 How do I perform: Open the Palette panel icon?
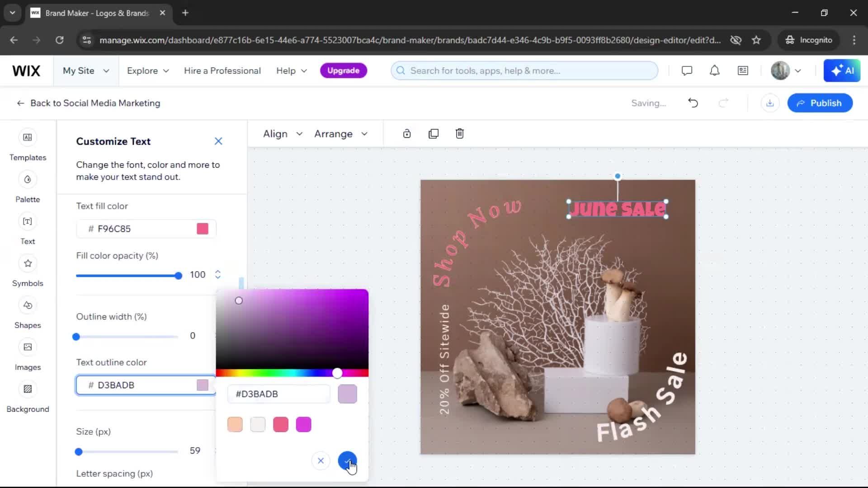pos(28,179)
